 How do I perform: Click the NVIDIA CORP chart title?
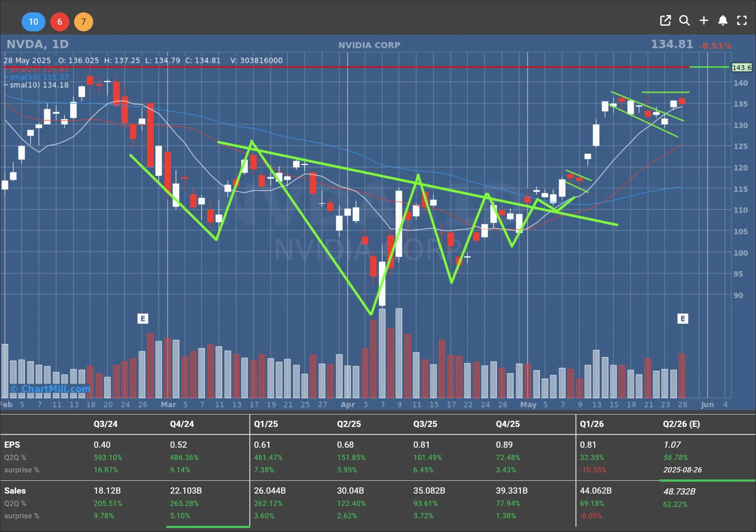369,45
